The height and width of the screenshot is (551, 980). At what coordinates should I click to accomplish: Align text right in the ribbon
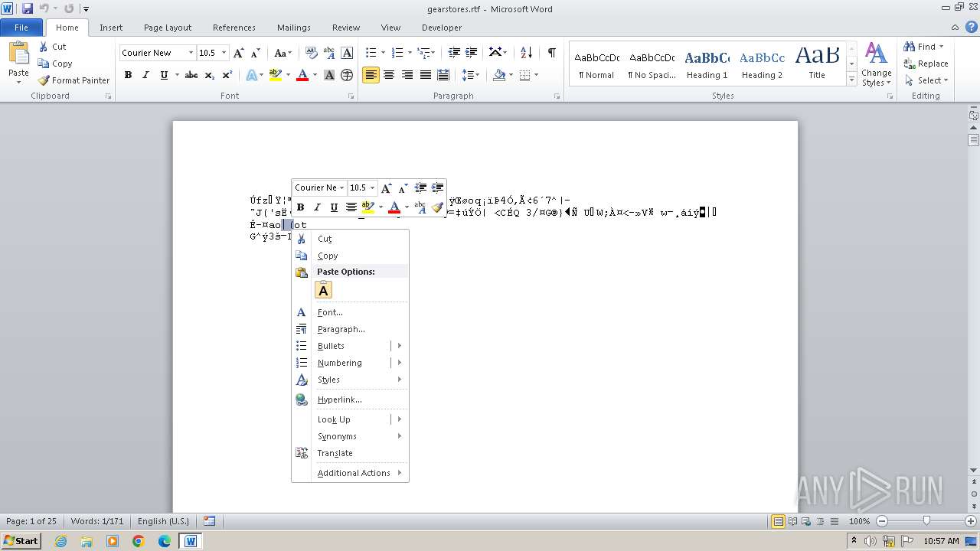click(x=407, y=75)
